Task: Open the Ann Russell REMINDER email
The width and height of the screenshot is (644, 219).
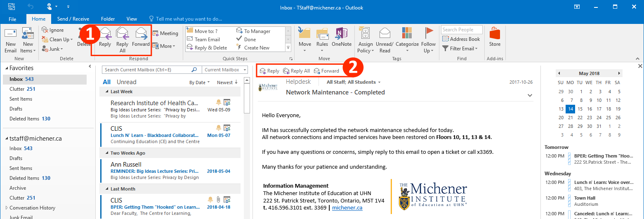Action: click(x=170, y=171)
